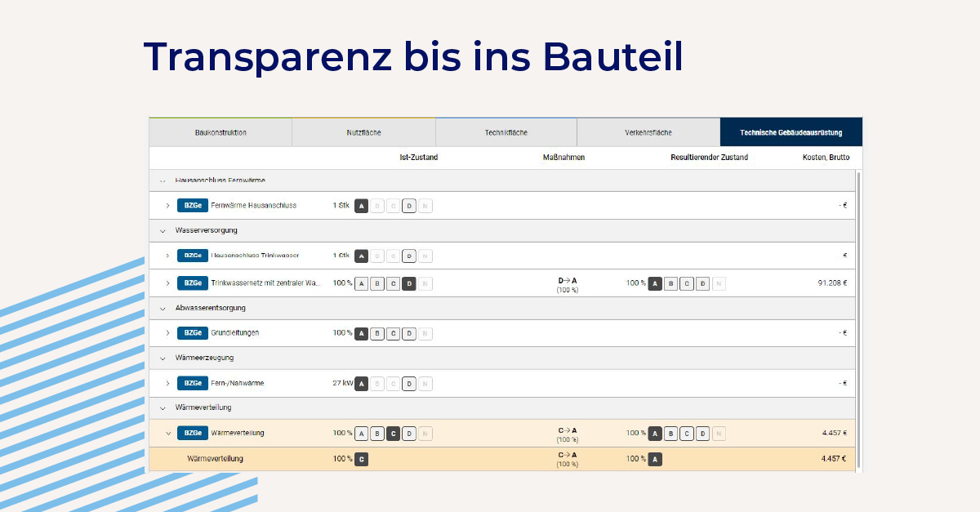Click BZGe badge in highlighted Wärmeverteilung row
Screen dimensions: 980x512
(193, 433)
